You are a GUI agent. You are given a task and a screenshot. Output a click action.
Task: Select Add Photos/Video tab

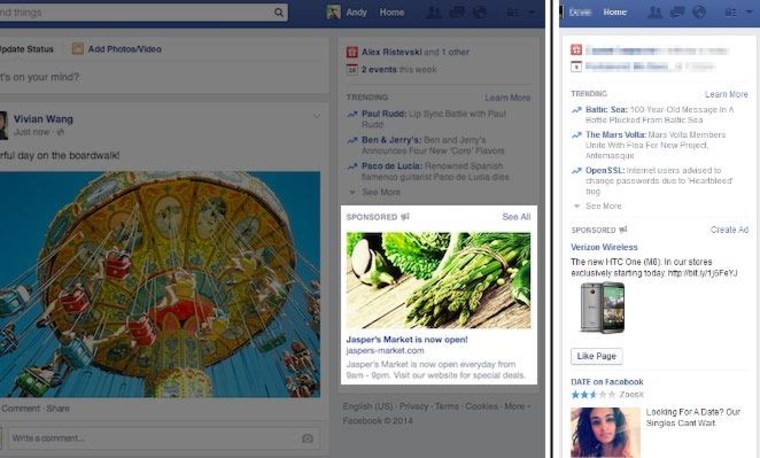click(x=125, y=49)
